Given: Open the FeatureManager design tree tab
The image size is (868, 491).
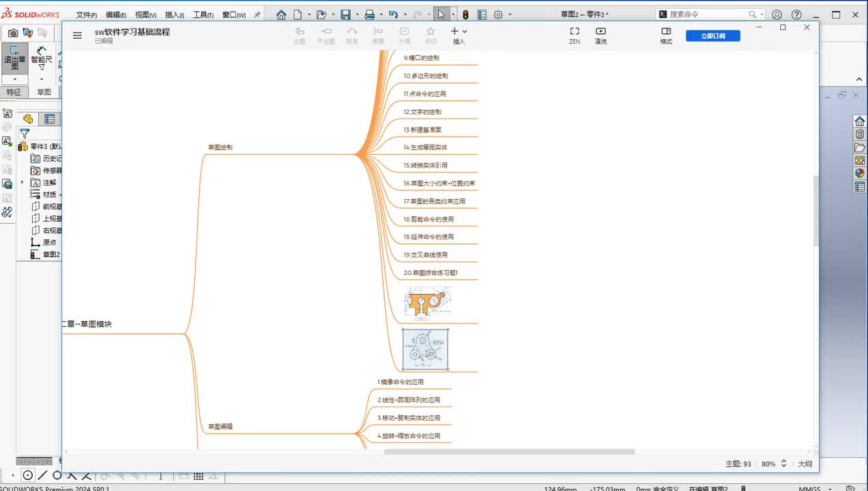Looking at the screenshot, I should [28, 119].
